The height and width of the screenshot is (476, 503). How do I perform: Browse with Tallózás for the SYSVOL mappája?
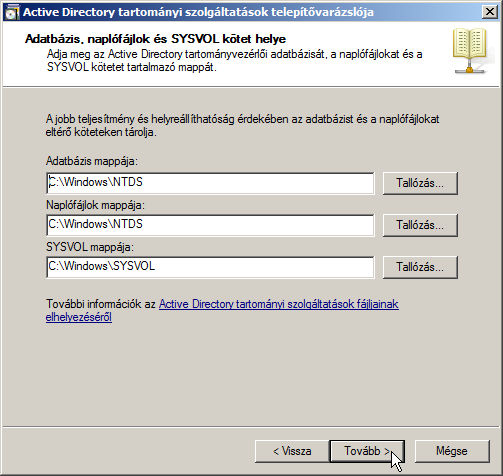coord(420,267)
